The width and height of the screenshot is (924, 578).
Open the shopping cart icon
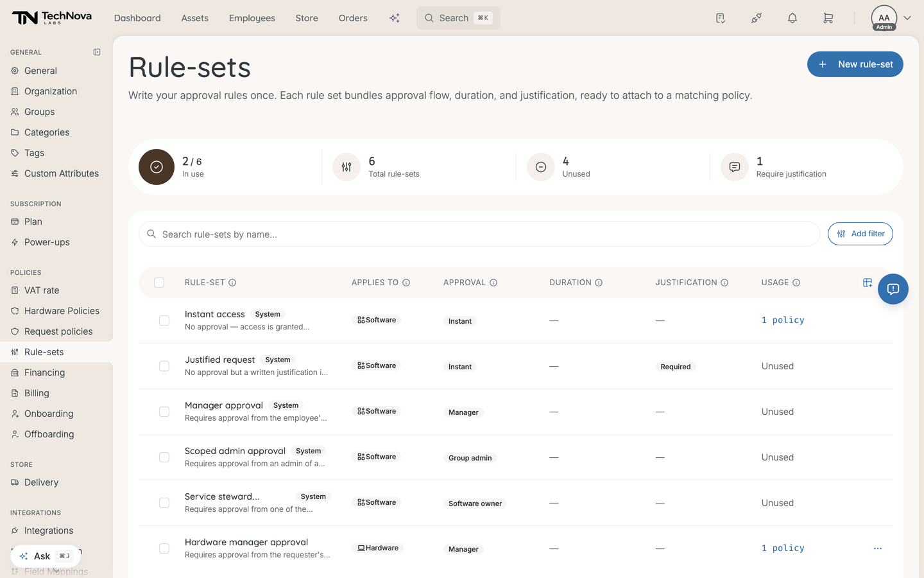(x=828, y=18)
